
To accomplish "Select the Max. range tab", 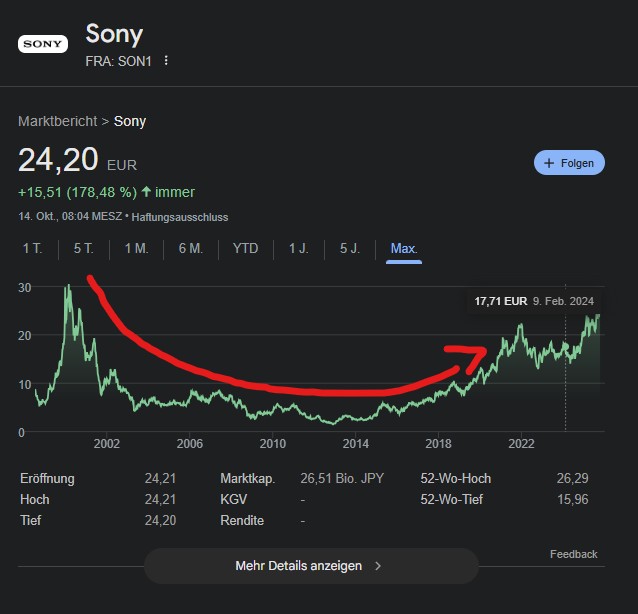I will click(404, 248).
